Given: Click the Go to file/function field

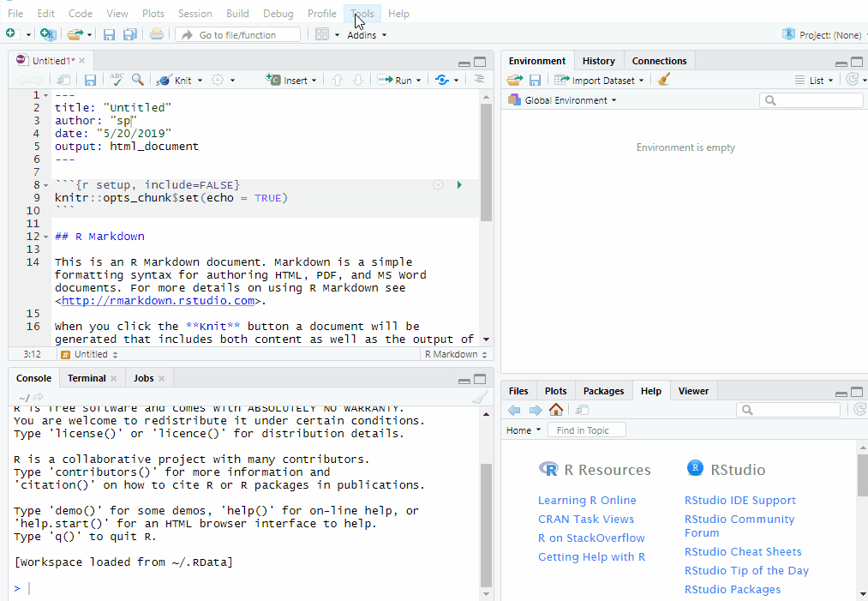Looking at the screenshot, I should [238, 35].
